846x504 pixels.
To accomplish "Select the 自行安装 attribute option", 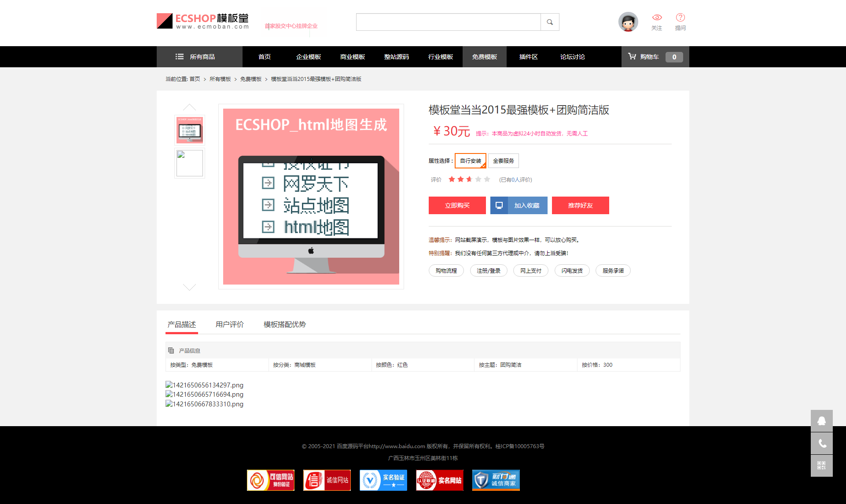I will 470,161.
